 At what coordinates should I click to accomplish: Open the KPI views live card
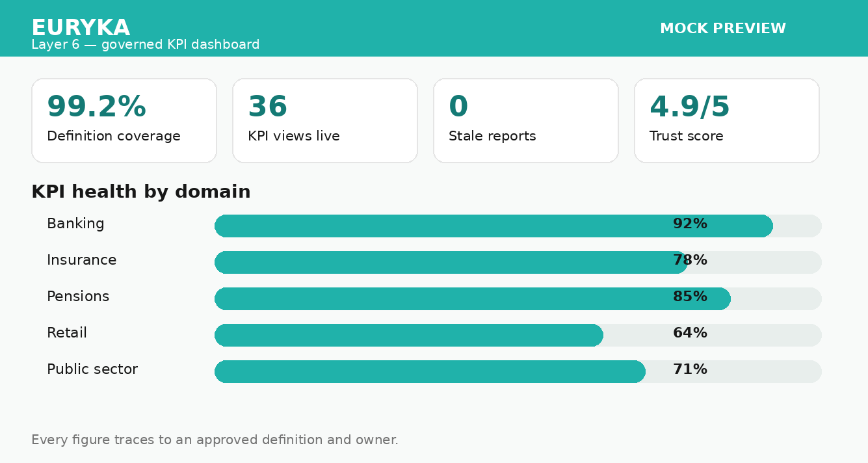click(x=325, y=121)
